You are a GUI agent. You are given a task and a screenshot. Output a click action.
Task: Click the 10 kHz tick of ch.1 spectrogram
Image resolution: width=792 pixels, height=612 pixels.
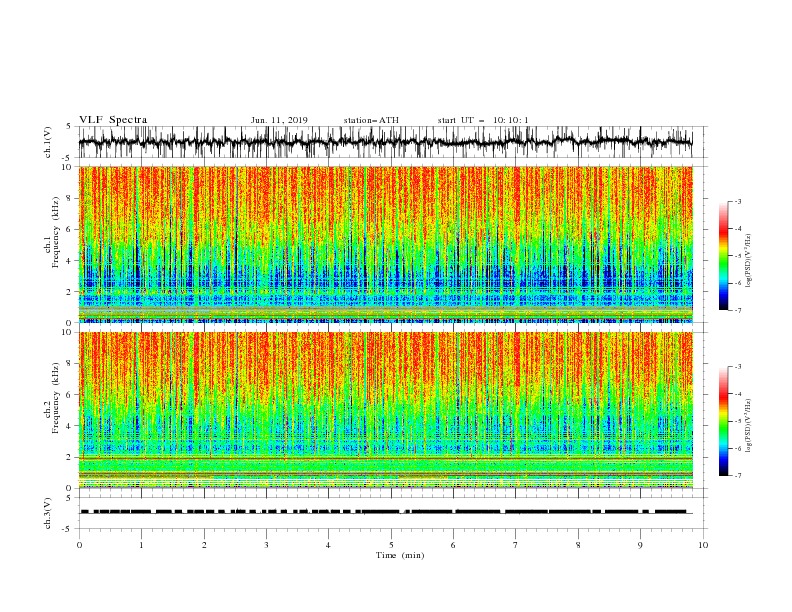coord(68,167)
